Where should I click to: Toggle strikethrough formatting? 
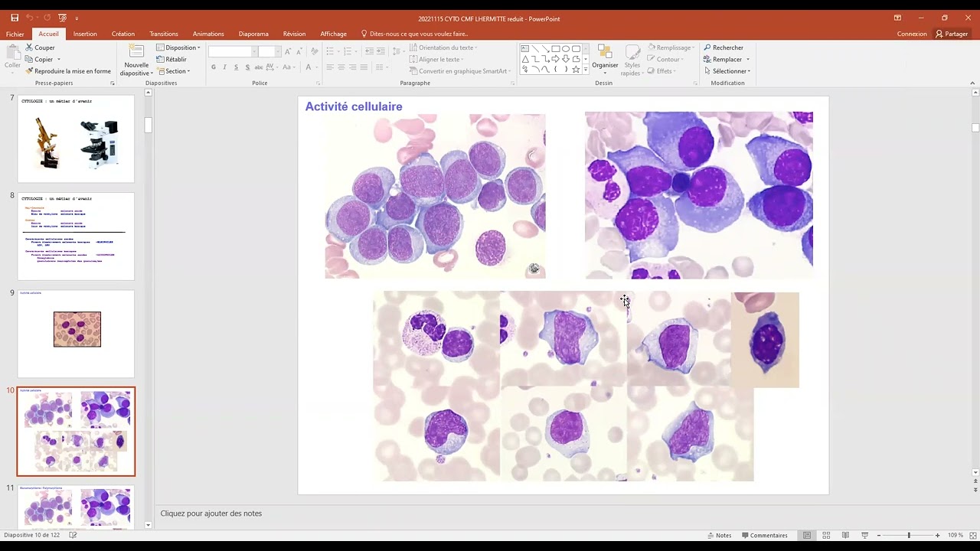click(257, 67)
